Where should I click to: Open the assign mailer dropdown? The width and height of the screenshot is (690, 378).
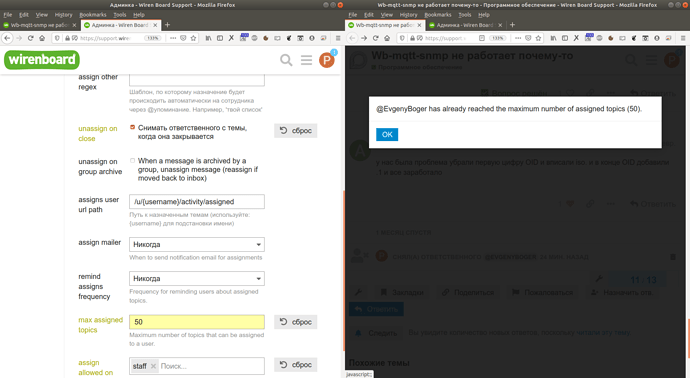(197, 244)
